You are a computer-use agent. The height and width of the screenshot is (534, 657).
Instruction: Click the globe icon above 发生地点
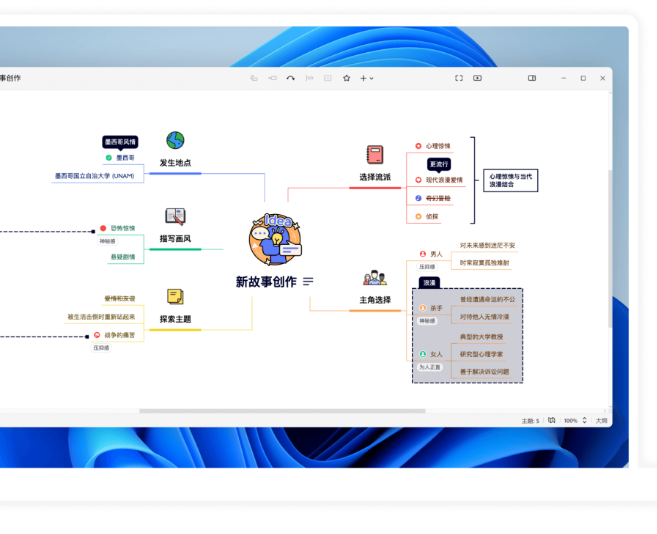[x=175, y=140]
